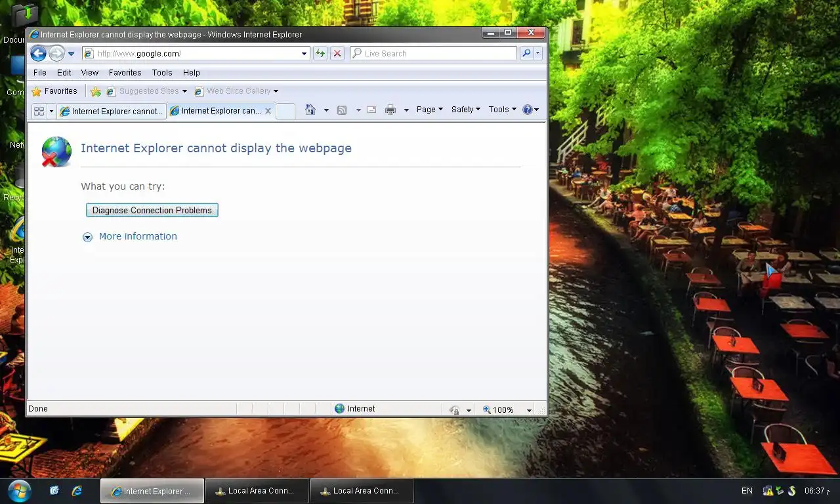Click the network warning tray icon
This screenshot has height=504, width=840.
tap(767, 491)
